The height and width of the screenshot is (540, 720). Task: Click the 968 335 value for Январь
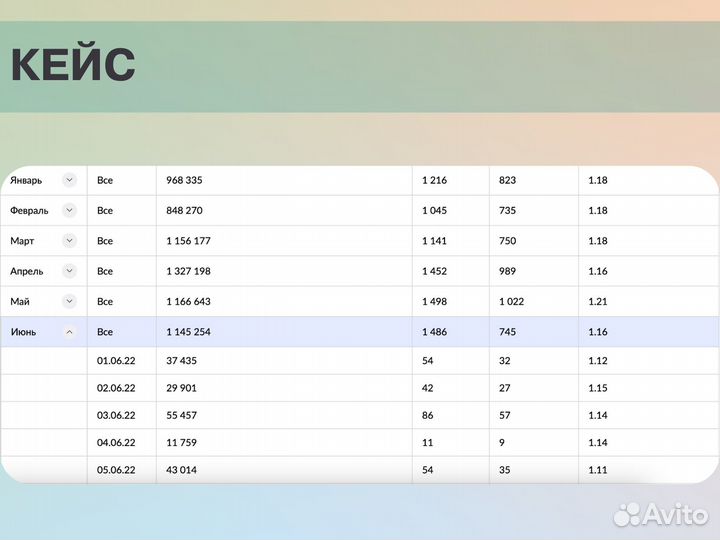189,180
